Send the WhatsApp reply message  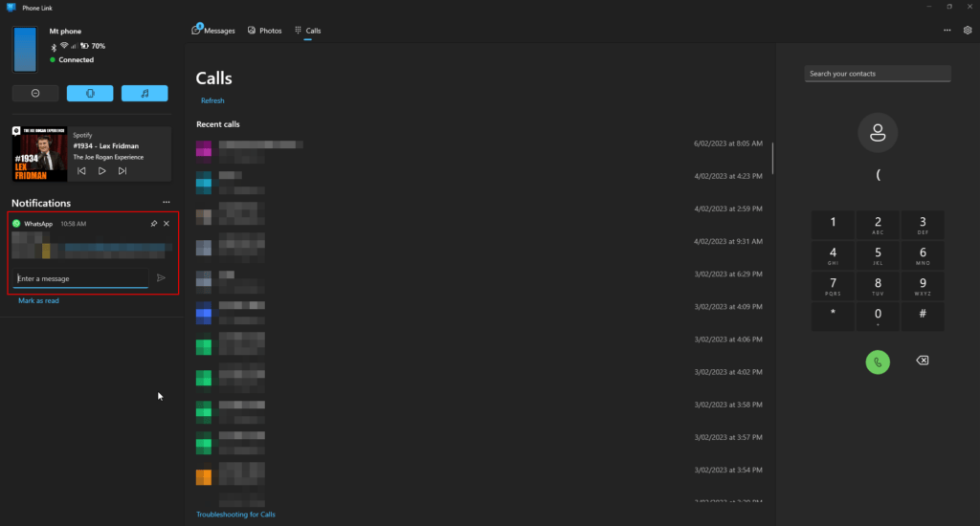point(161,278)
